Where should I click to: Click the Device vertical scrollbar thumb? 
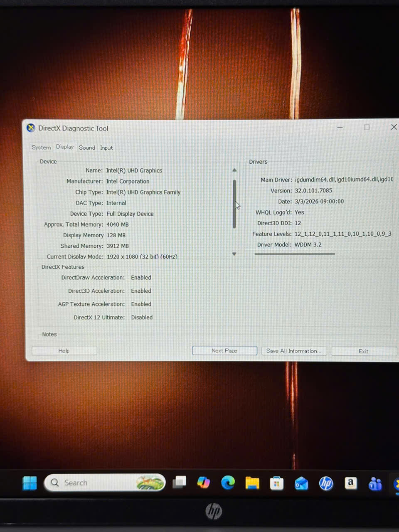click(x=234, y=204)
